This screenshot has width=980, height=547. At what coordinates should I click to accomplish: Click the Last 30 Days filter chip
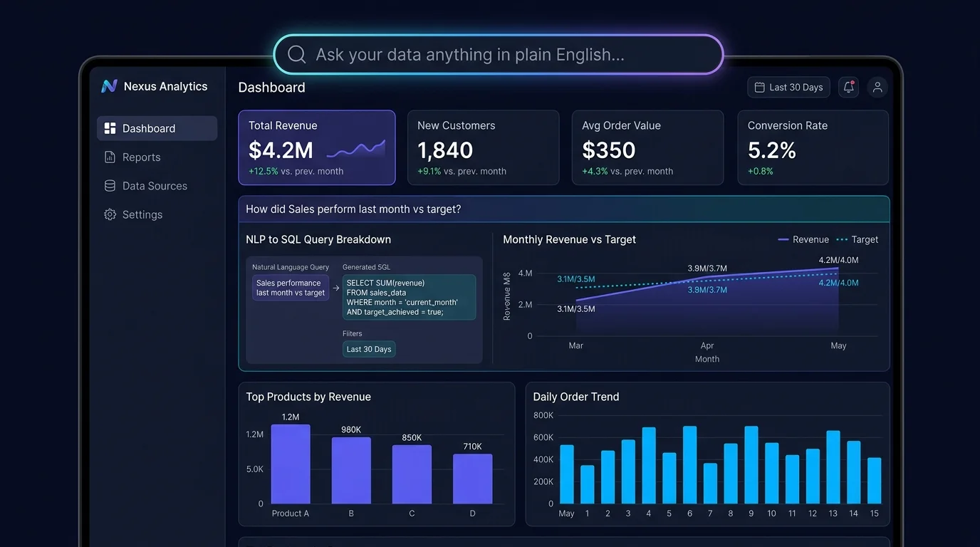tap(369, 349)
